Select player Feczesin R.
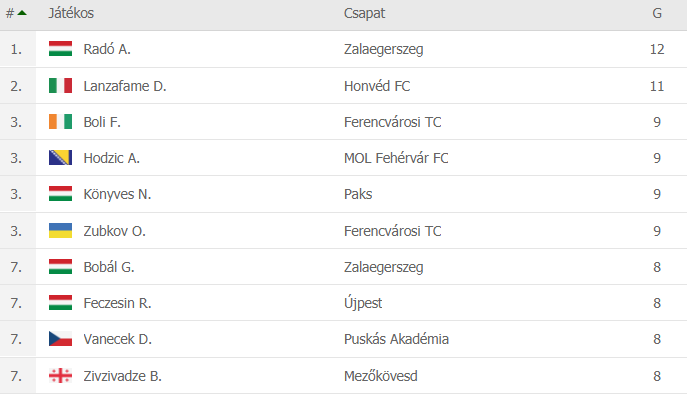Screen dimensions: 687x394 [117, 303]
